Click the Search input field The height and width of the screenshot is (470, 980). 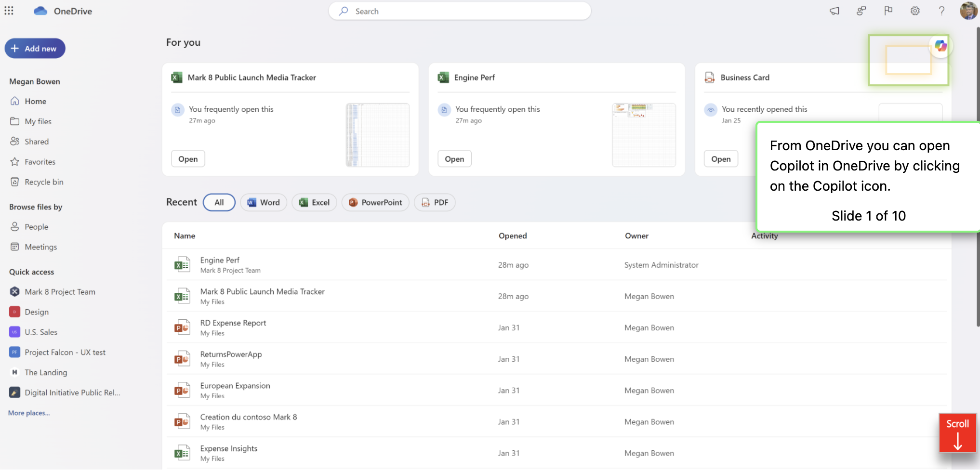tap(460, 11)
